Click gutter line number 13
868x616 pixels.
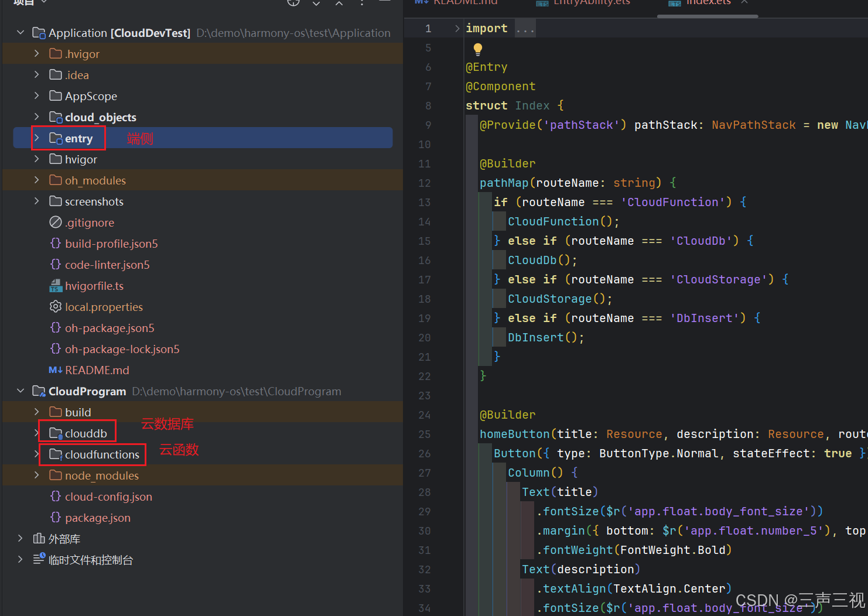[425, 202]
